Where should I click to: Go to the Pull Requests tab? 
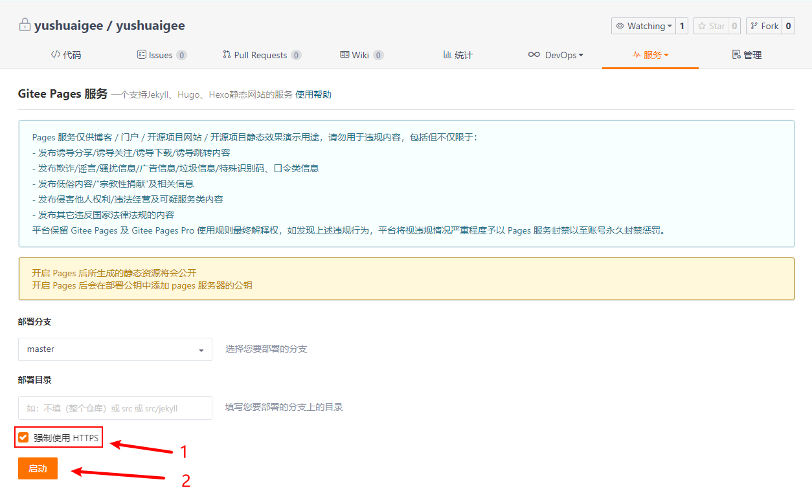coord(262,55)
